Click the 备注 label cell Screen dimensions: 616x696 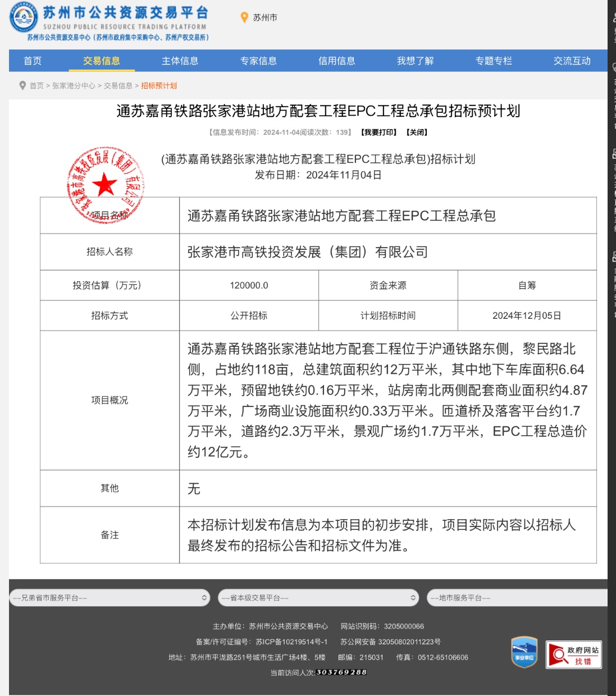tap(109, 535)
